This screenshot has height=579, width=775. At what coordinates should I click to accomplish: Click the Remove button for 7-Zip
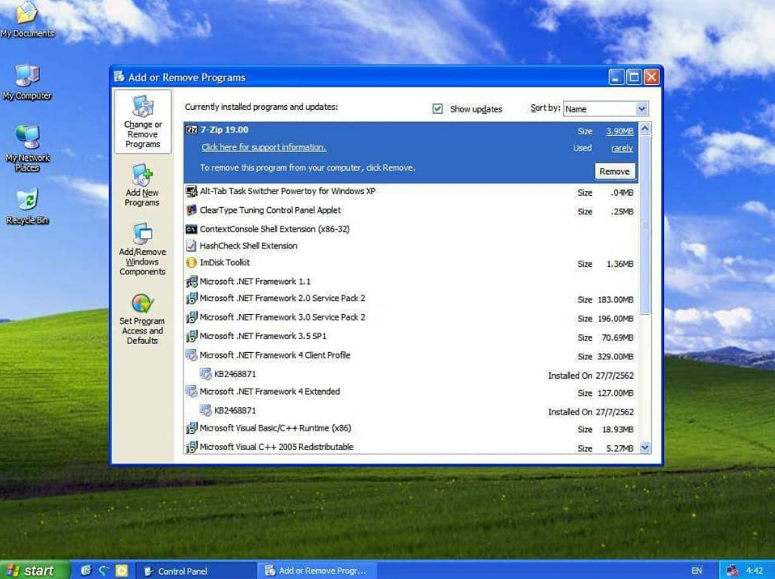tap(614, 172)
